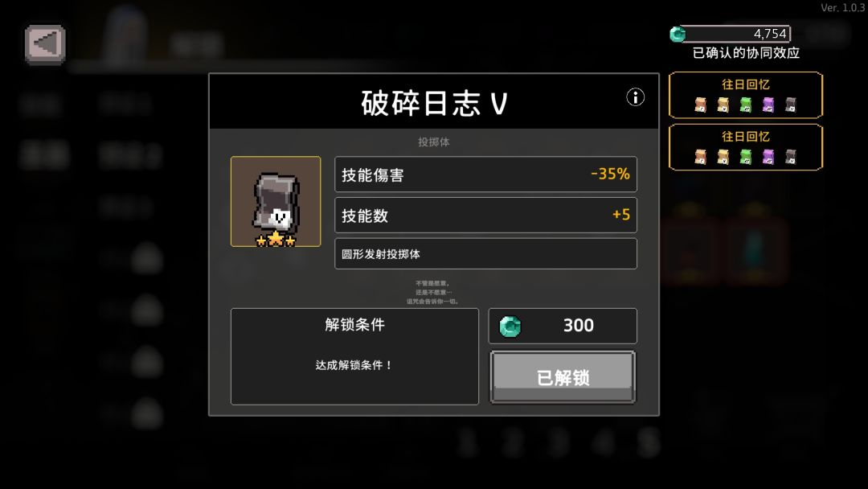Click the green gem icon beside 300
Screen dimensions: 868x489
point(510,327)
